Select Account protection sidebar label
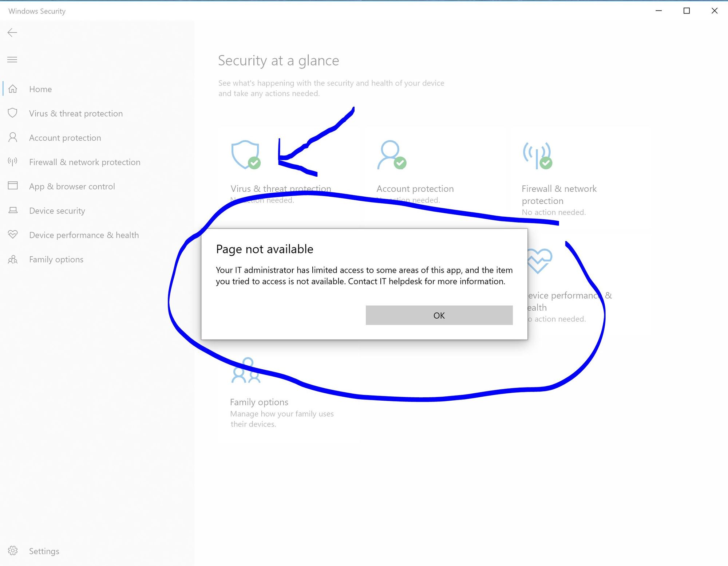This screenshot has width=728, height=566. [65, 138]
